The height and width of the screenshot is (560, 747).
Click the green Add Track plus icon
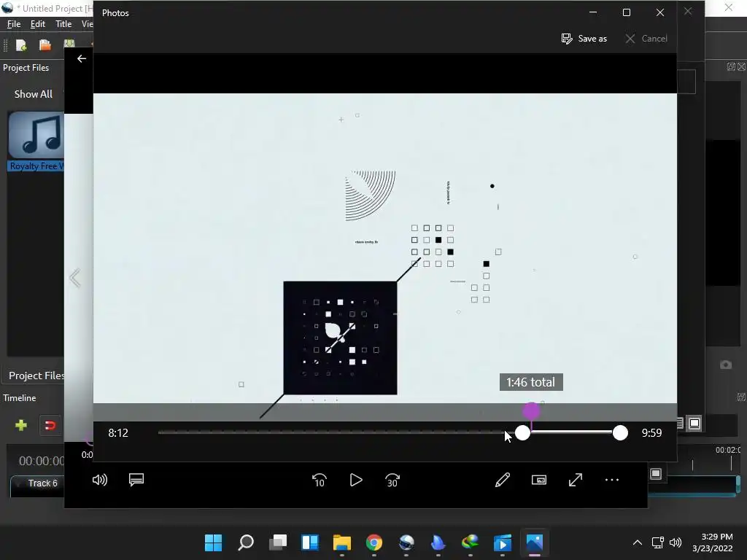[21, 425]
